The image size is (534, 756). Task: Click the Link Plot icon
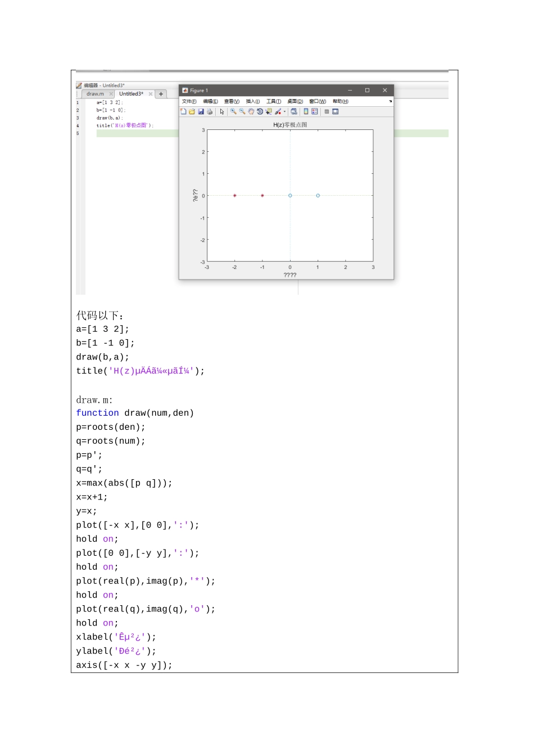[x=294, y=111]
